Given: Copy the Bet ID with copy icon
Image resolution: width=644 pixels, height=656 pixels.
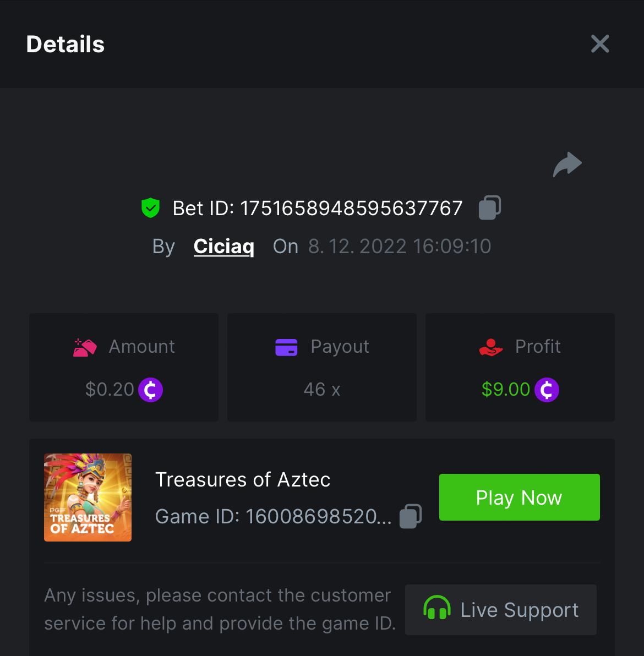Looking at the screenshot, I should point(489,207).
